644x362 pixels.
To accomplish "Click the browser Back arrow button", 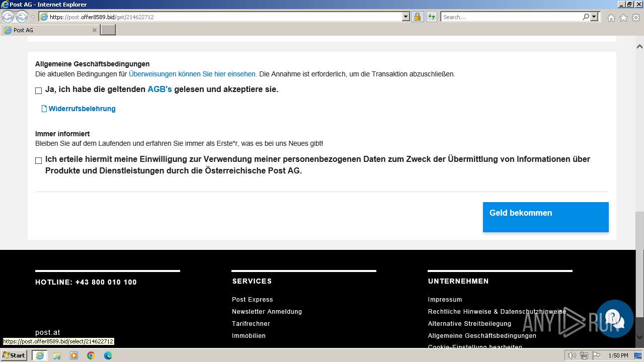I will point(8,17).
